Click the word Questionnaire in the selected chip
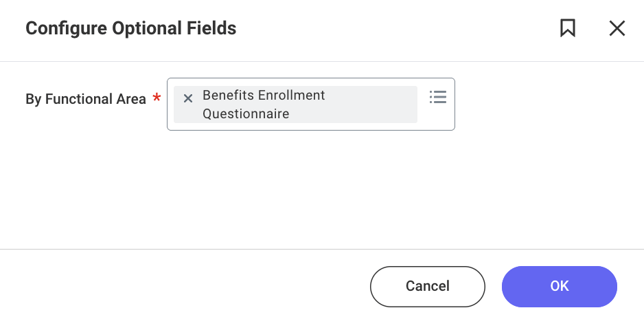This screenshot has width=644, height=319. click(246, 114)
